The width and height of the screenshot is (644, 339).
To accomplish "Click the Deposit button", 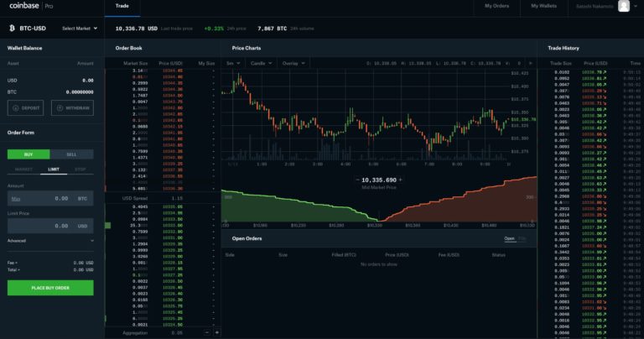I will [25, 107].
